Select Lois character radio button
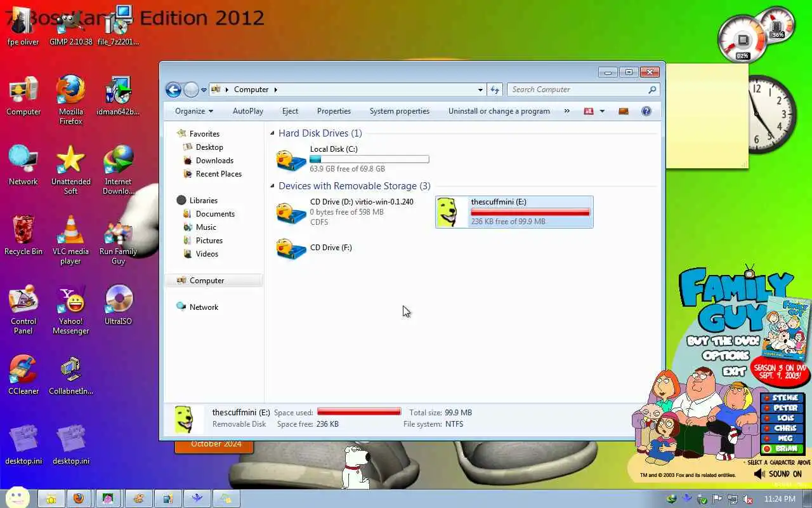812x508 pixels. pos(766,418)
